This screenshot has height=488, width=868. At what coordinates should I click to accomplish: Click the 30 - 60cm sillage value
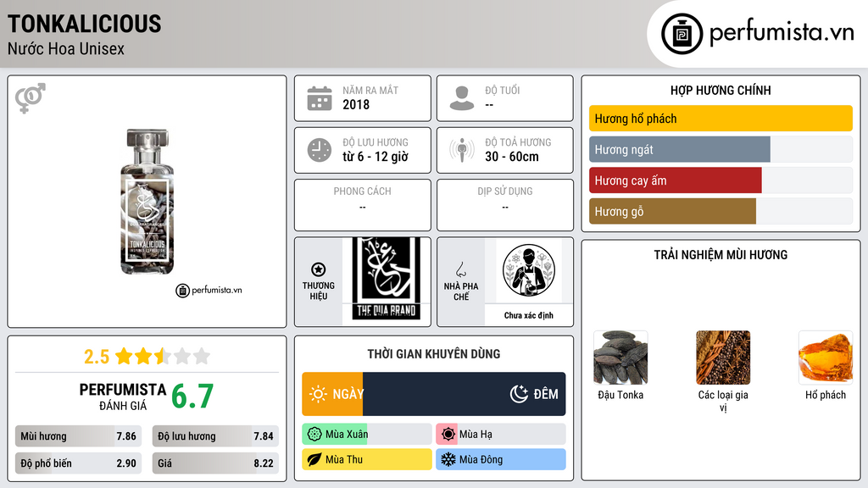tap(511, 157)
